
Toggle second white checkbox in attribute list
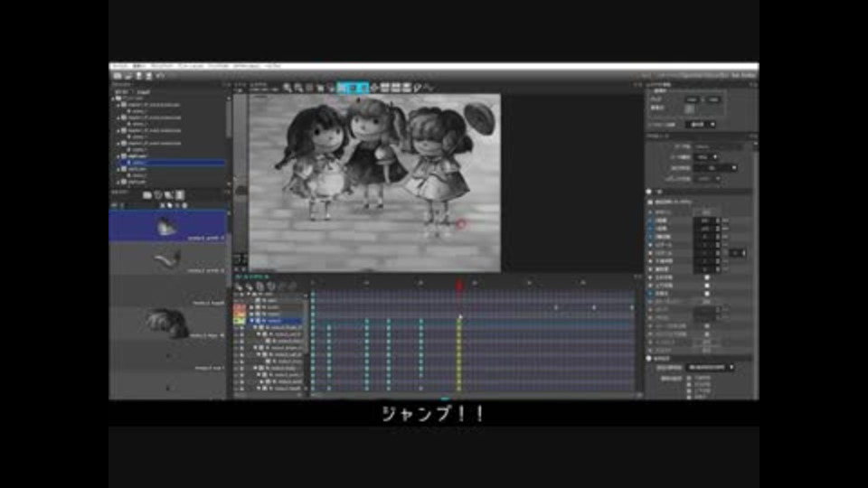click(x=707, y=286)
